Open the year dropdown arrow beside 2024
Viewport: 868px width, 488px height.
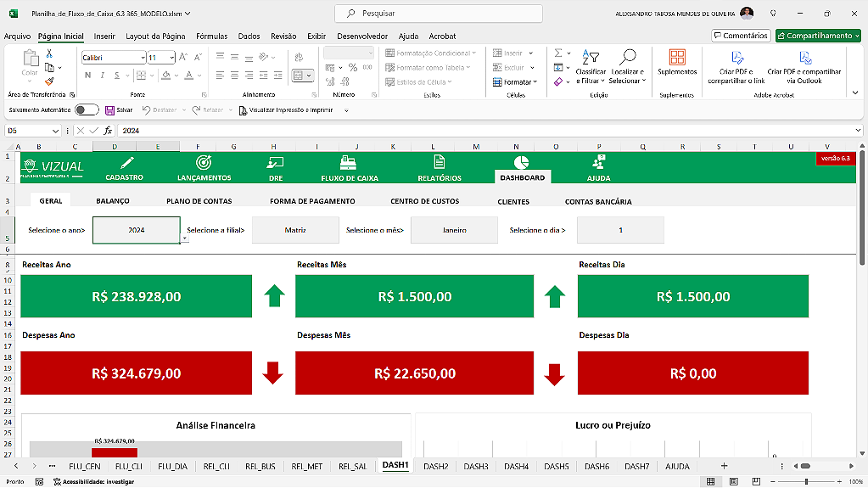click(185, 239)
